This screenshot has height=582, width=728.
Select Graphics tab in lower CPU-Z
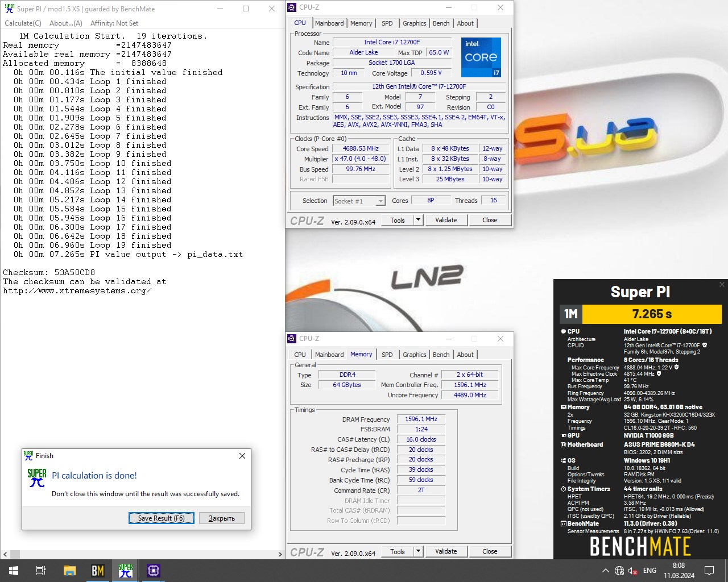(415, 355)
